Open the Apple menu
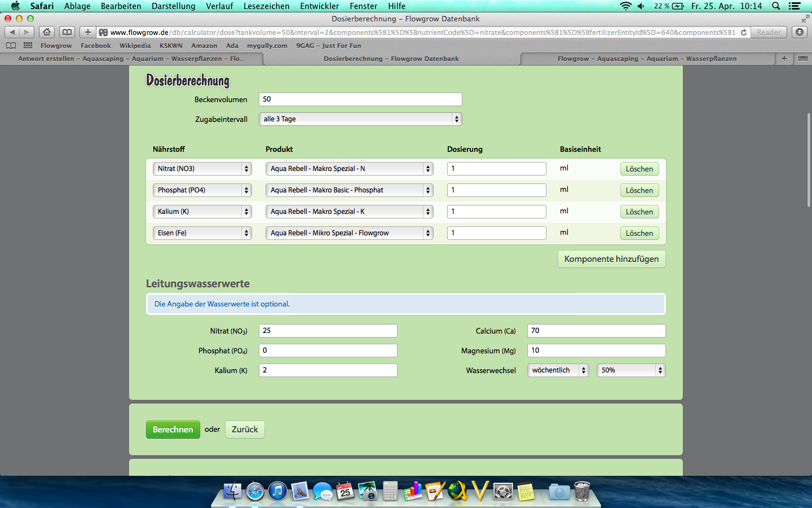812x508 pixels. pyautogui.click(x=15, y=6)
